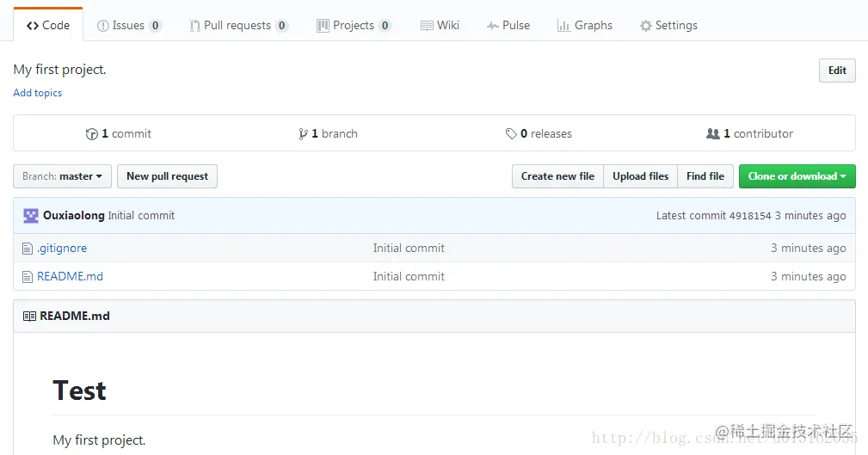
Task: Click README.md row's 3 minutes ago timestamp
Action: point(809,276)
